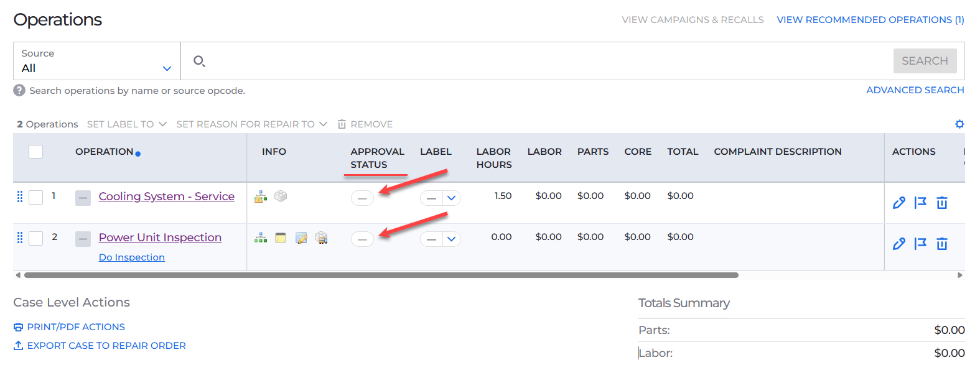Click flag action icon for Power Unit Inspection
The width and height of the screenshot is (980, 365).
[x=920, y=244]
